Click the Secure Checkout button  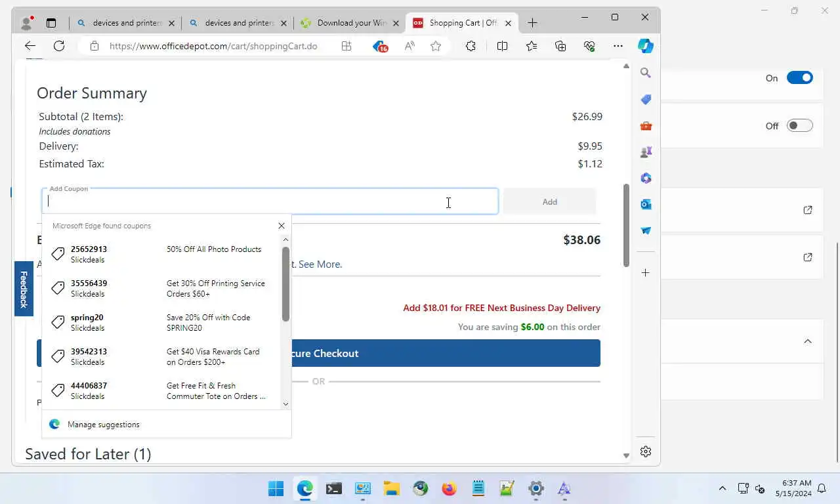point(318,353)
